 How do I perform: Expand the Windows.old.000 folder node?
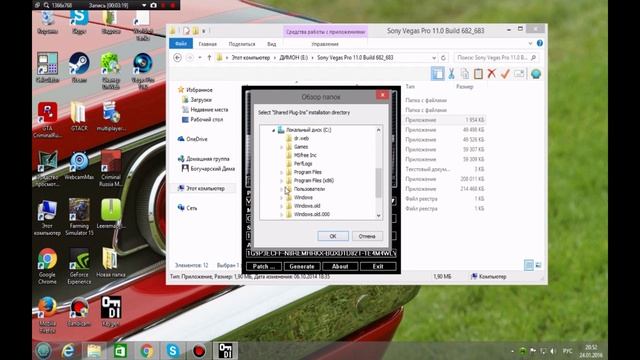(281, 214)
